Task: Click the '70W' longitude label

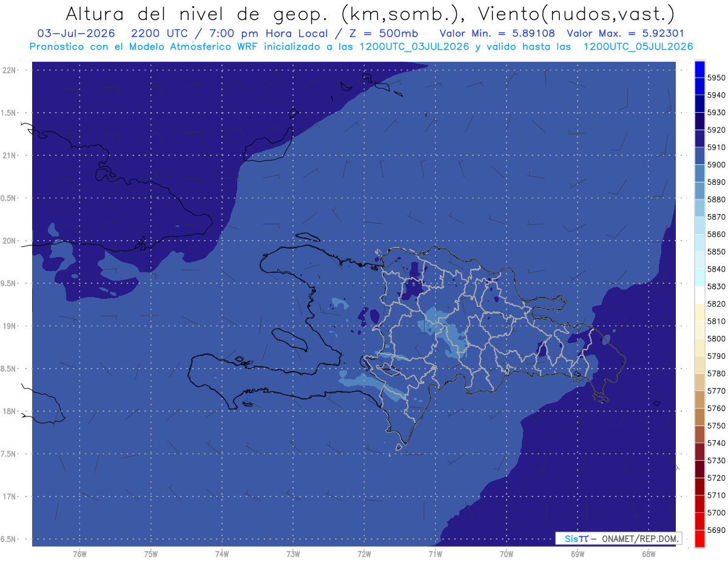Action: (507, 554)
